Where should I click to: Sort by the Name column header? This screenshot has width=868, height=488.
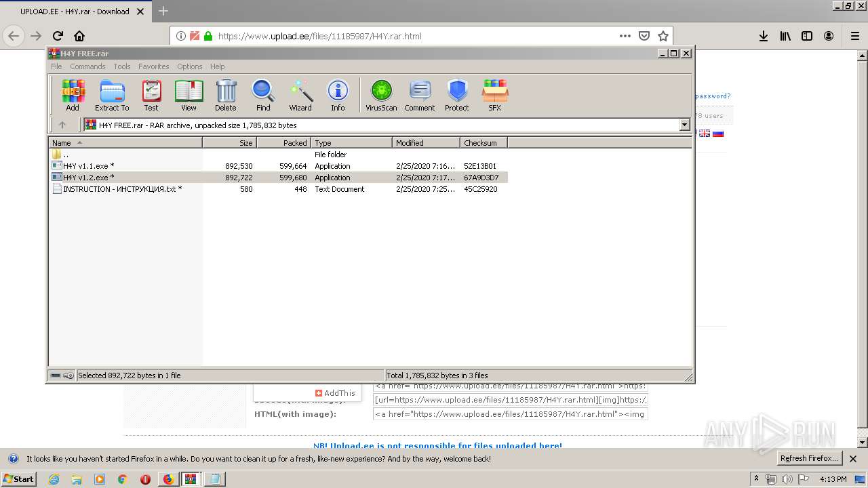(x=125, y=143)
